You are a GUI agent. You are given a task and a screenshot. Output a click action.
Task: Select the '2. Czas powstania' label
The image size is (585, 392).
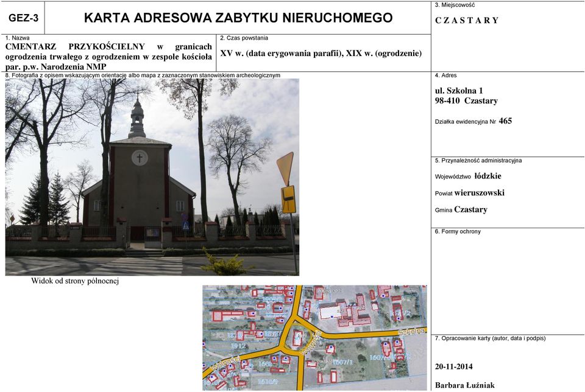[x=244, y=38]
